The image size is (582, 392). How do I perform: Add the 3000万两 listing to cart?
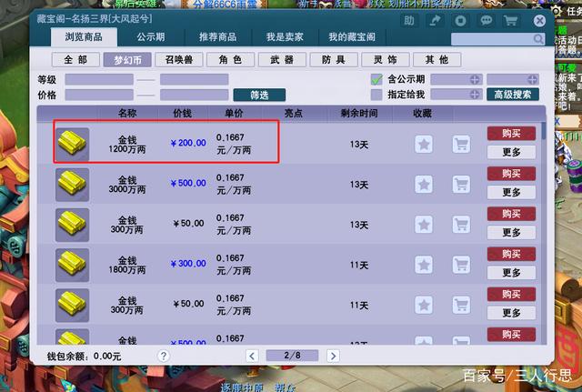click(x=461, y=185)
